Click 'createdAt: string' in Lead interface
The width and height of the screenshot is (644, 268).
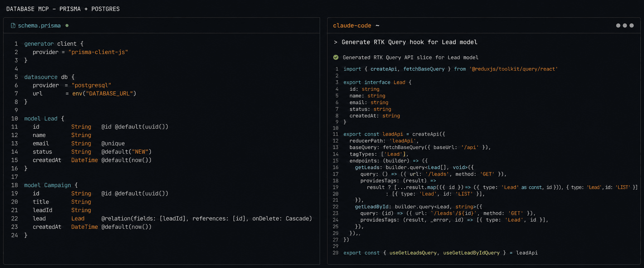coord(375,116)
